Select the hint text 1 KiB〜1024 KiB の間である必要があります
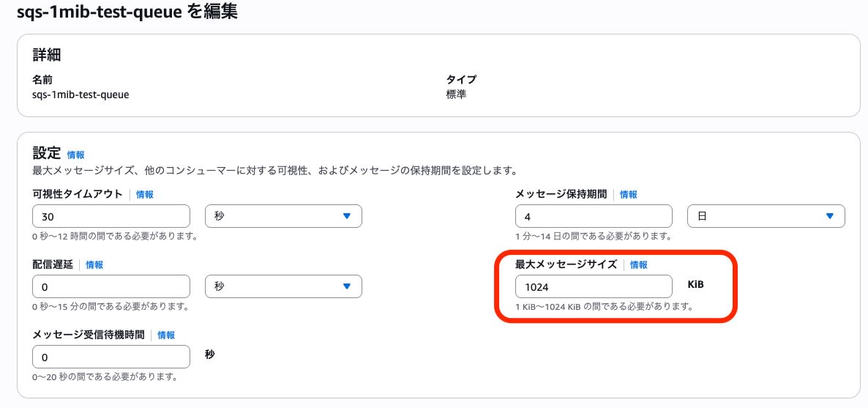This screenshot has width=868, height=408. click(x=604, y=307)
